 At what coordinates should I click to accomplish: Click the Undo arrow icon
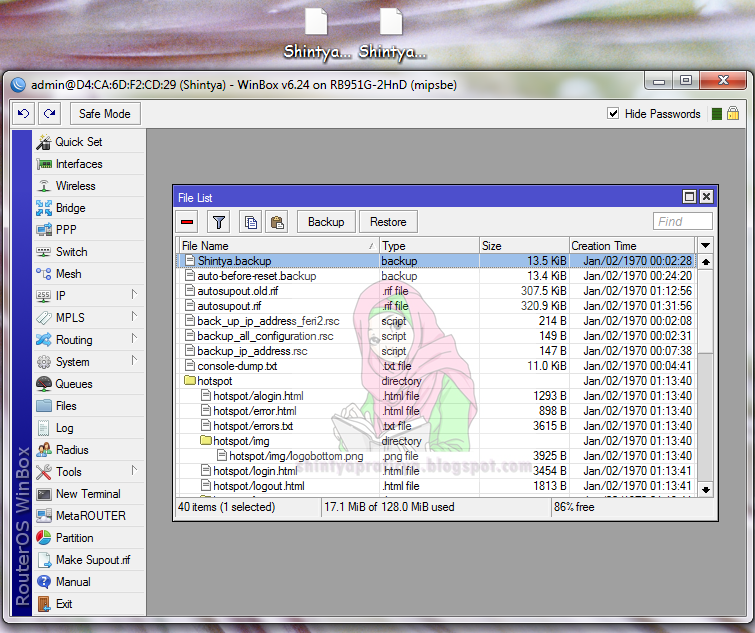pyautogui.click(x=23, y=114)
